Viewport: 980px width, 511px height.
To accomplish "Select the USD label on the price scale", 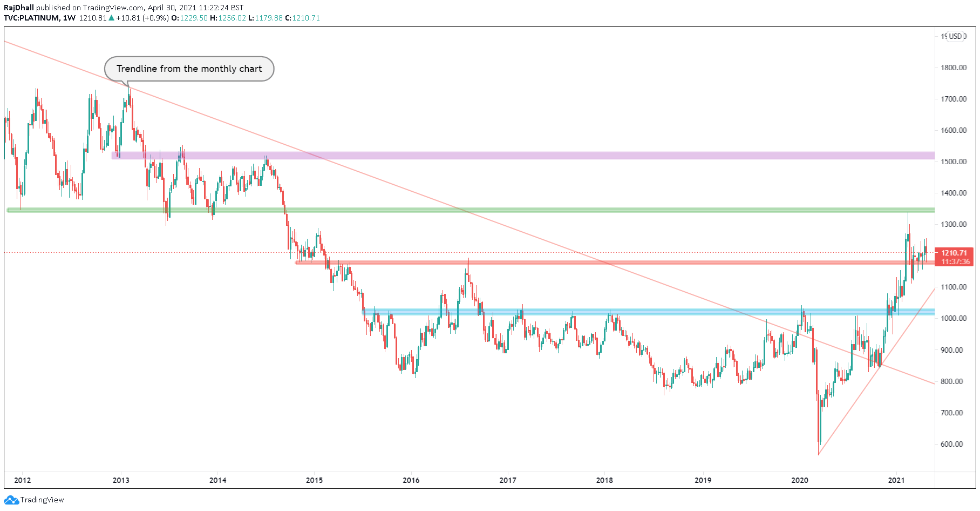I will (x=955, y=37).
